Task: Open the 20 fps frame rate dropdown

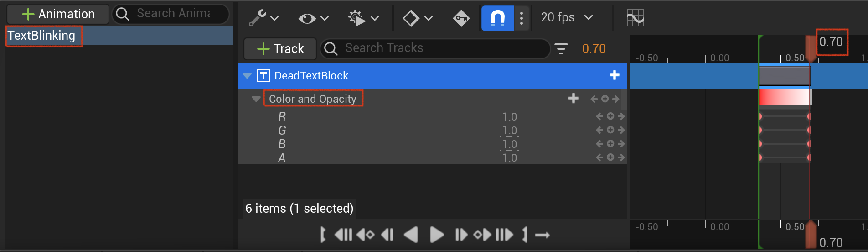Action: point(567,17)
